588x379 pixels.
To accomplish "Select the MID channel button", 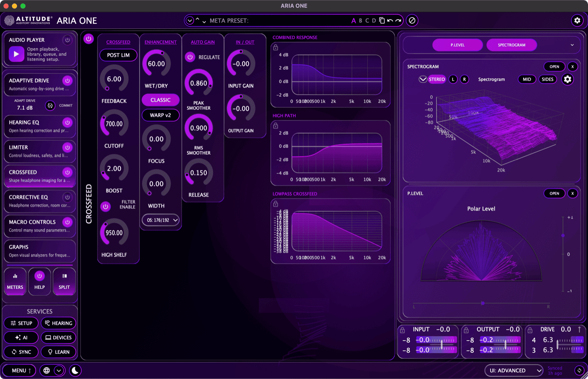I will 527,79.
